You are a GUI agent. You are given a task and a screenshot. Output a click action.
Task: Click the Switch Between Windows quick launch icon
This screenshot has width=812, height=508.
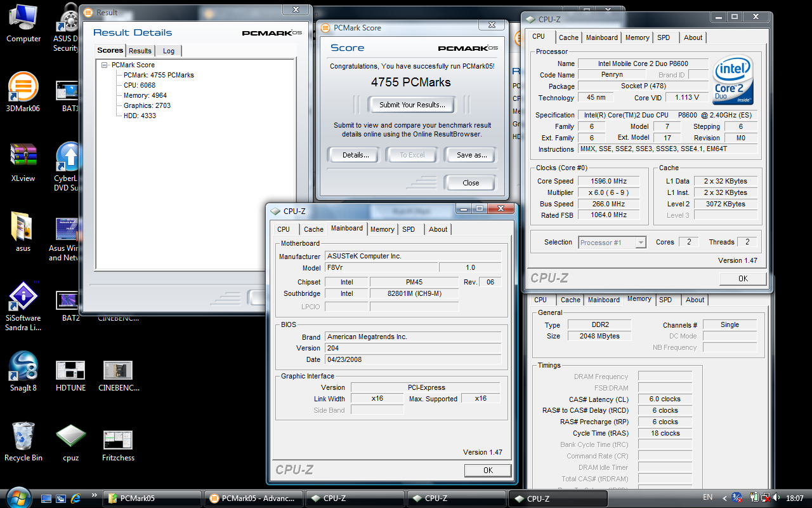coord(62,498)
